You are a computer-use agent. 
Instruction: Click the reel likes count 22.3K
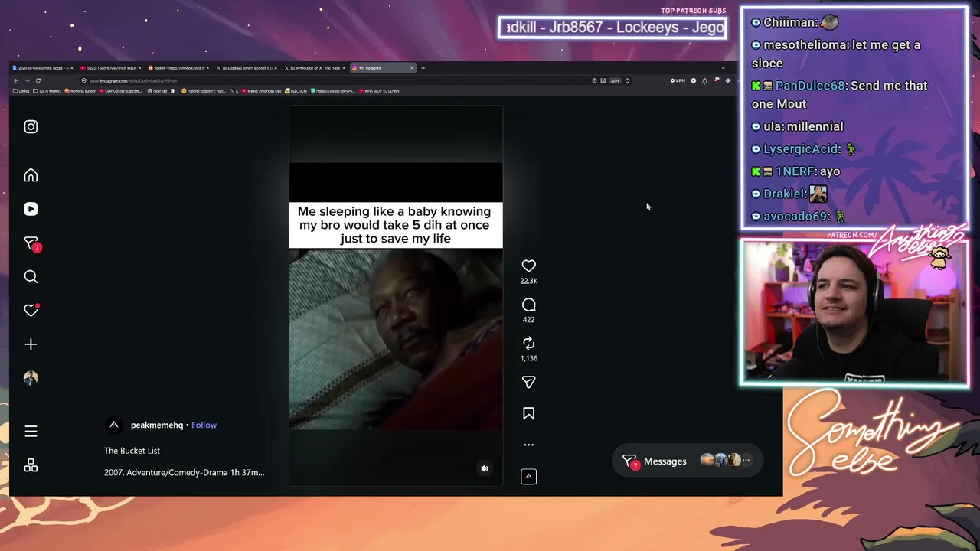[528, 281]
